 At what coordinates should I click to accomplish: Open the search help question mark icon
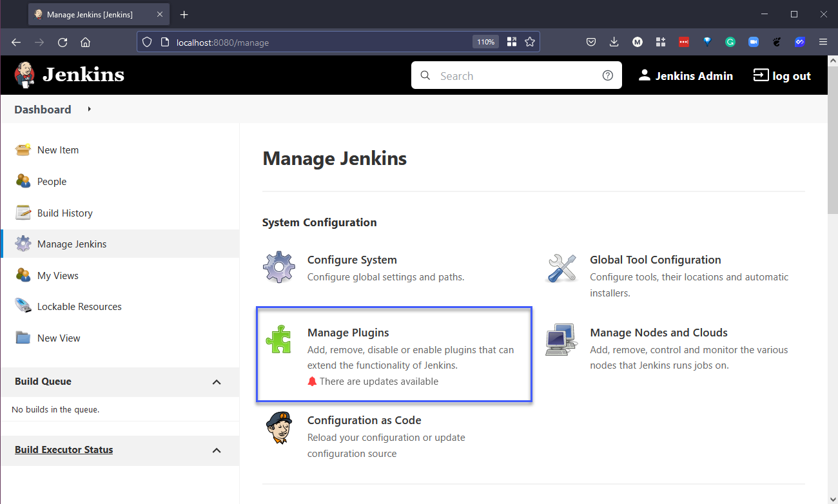(x=607, y=75)
